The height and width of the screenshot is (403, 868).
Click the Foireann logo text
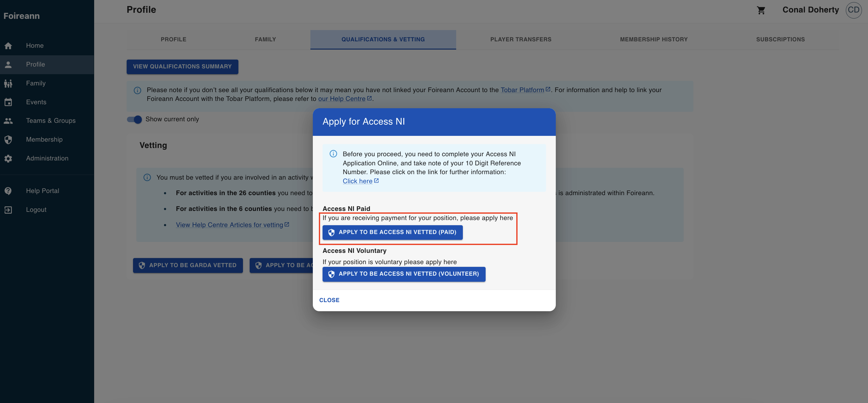coord(22,16)
